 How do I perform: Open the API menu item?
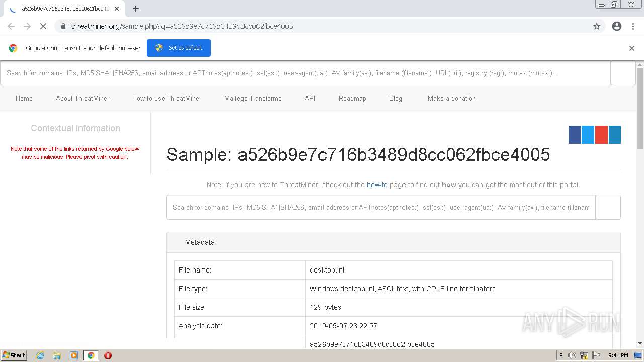310,98
